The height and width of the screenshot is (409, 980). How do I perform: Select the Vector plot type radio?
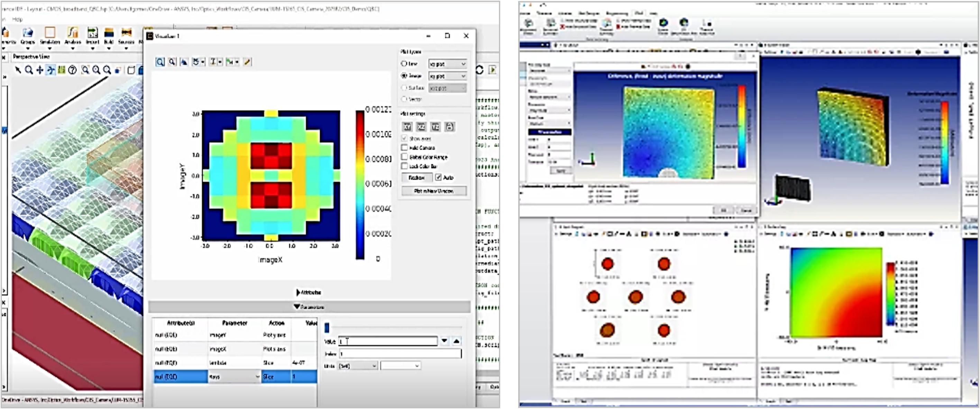(404, 99)
